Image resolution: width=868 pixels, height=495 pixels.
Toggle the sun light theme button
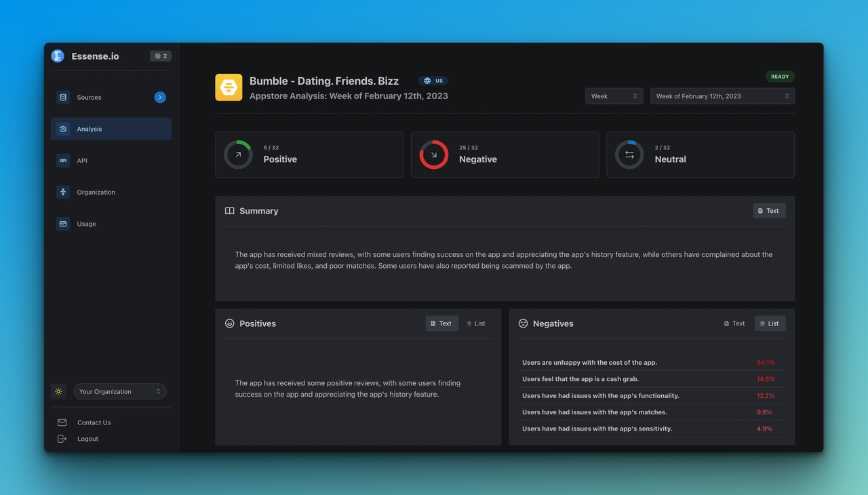pos(59,392)
